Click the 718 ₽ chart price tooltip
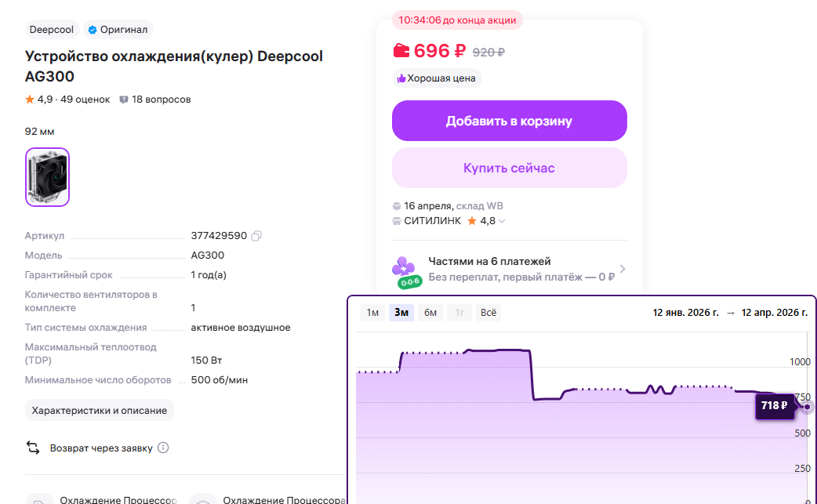The image size is (817, 504). pyautogui.click(x=775, y=405)
